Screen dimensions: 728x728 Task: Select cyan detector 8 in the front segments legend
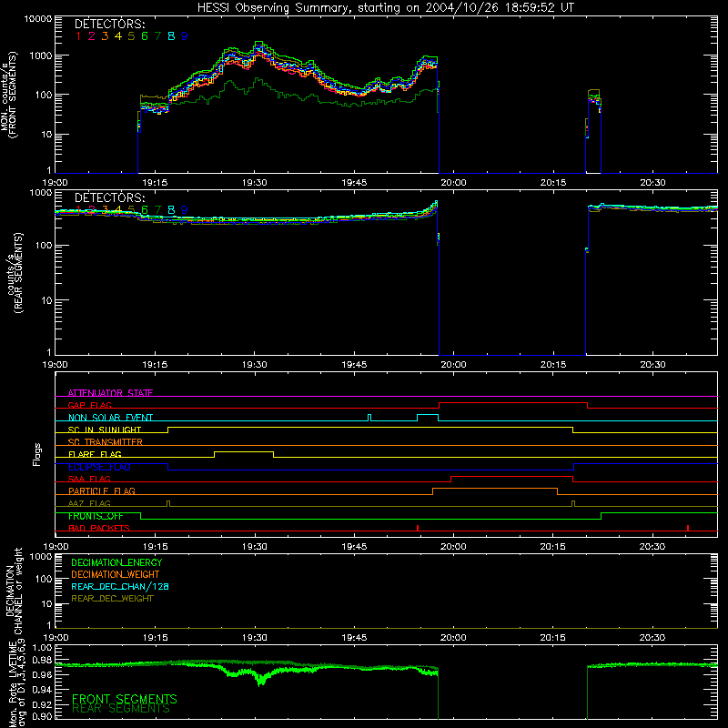171,36
